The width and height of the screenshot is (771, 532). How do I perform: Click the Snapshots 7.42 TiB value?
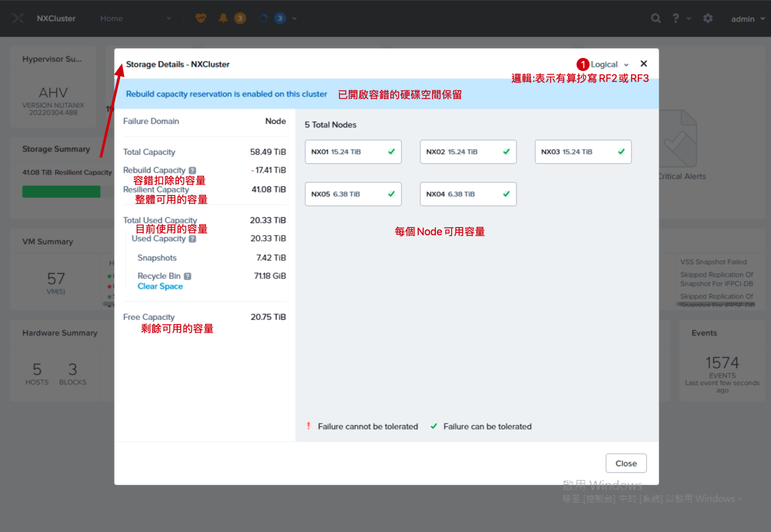[271, 258]
